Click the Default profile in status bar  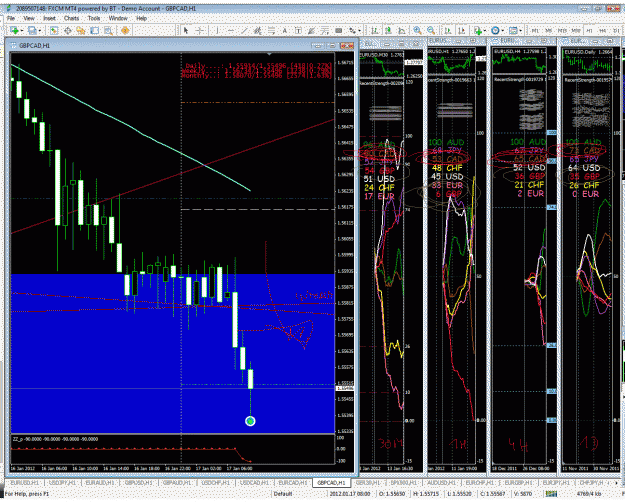[283, 494]
